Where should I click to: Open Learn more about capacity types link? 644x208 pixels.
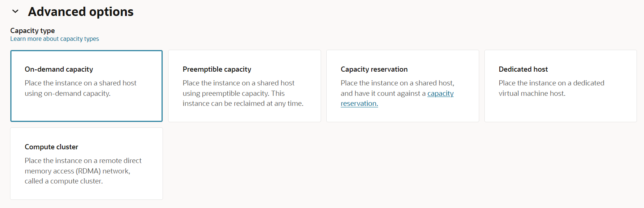coord(55,39)
